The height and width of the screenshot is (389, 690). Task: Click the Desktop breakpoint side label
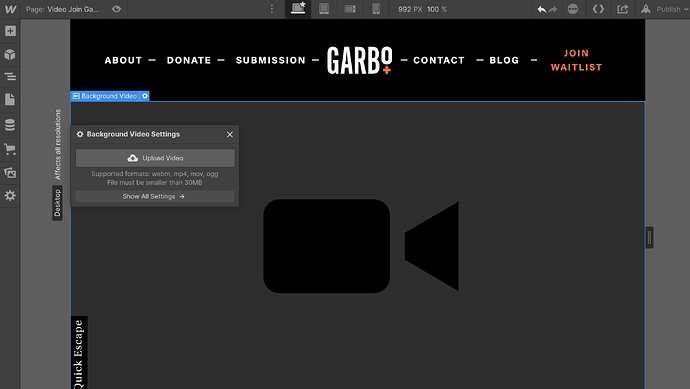click(x=57, y=203)
